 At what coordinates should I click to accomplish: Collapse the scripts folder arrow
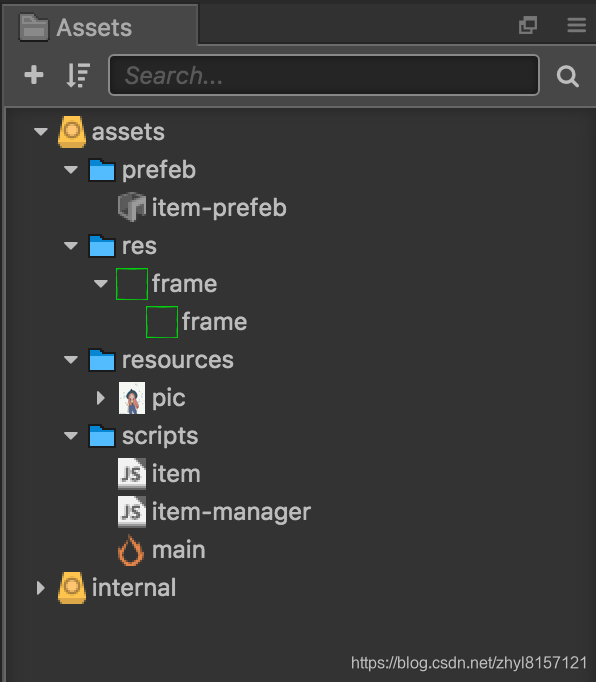[70, 436]
